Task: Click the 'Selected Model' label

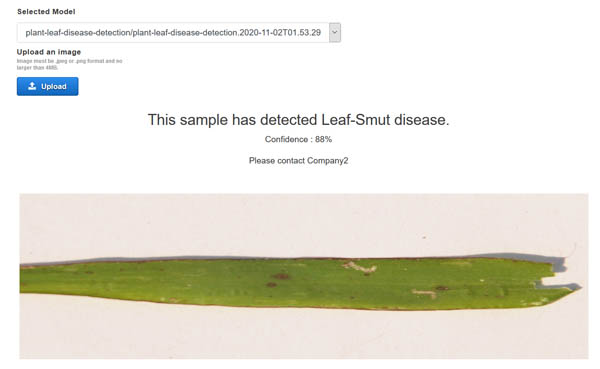Action: [x=46, y=12]
